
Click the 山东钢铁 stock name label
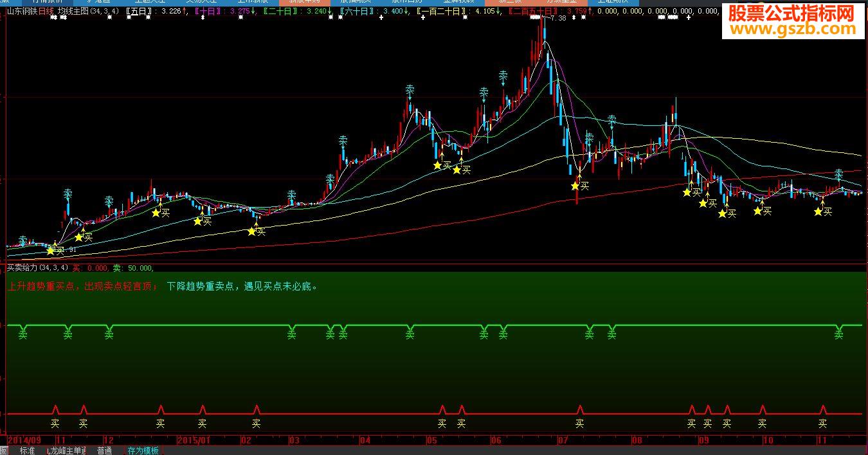(x=23, y=11)
